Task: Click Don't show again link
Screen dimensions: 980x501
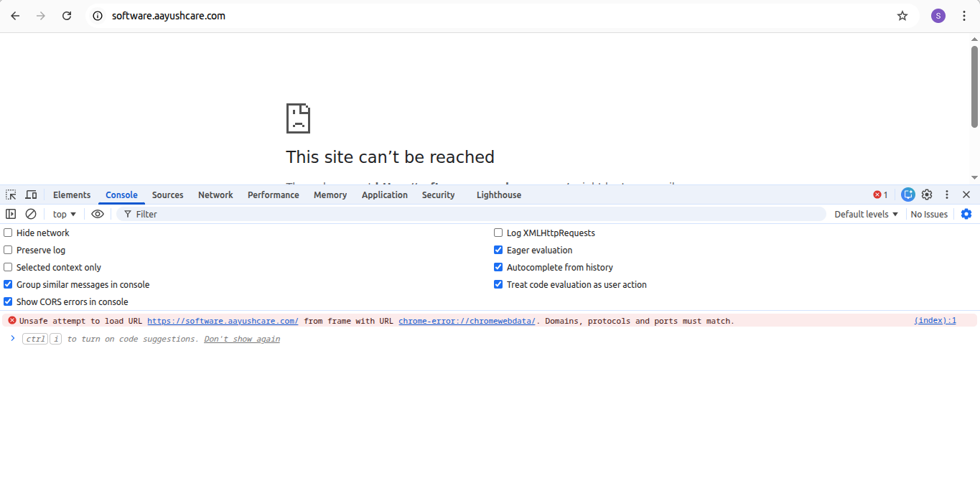Action: coord(242,339)
